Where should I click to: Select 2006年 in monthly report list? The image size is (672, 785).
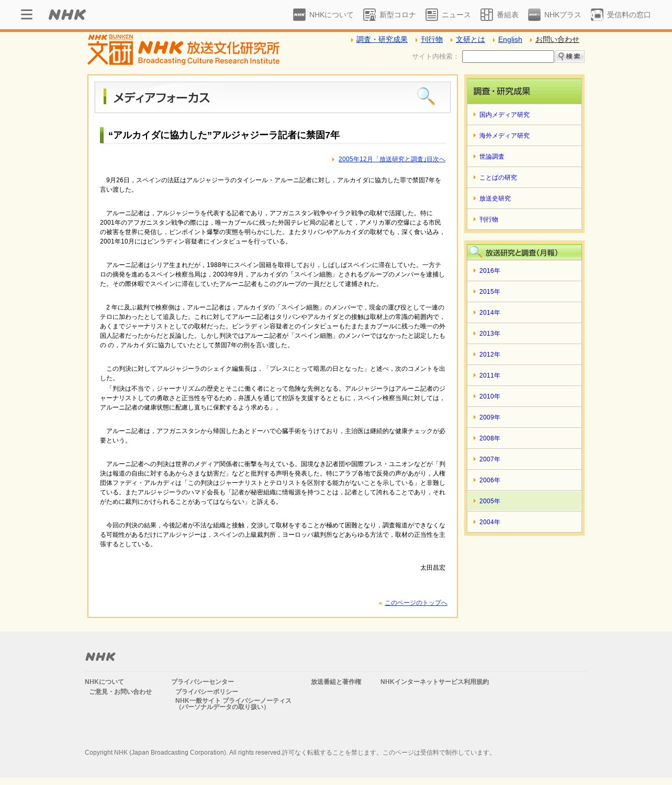tap(524, 480)
